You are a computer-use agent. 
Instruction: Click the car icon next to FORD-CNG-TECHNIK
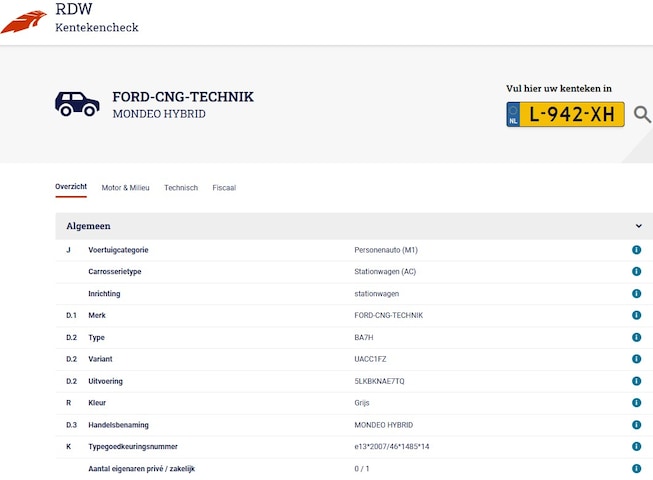click(x=77, y=104)
